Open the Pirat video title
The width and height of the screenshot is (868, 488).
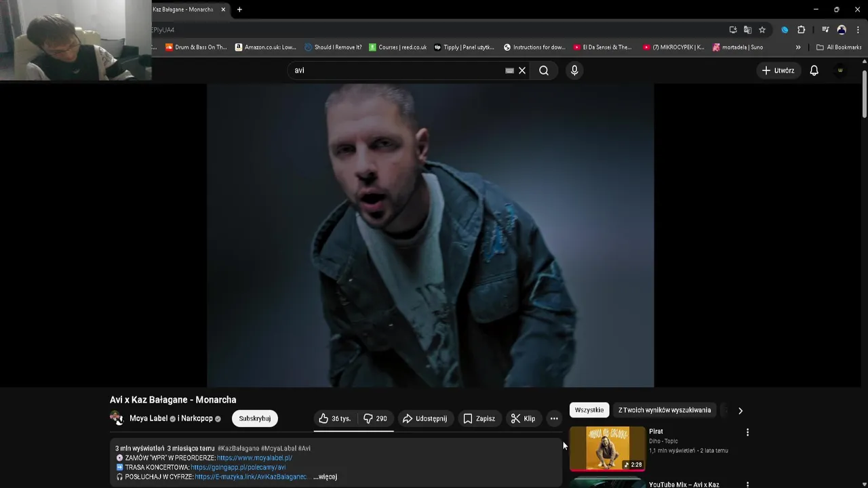tap(656, 432)
